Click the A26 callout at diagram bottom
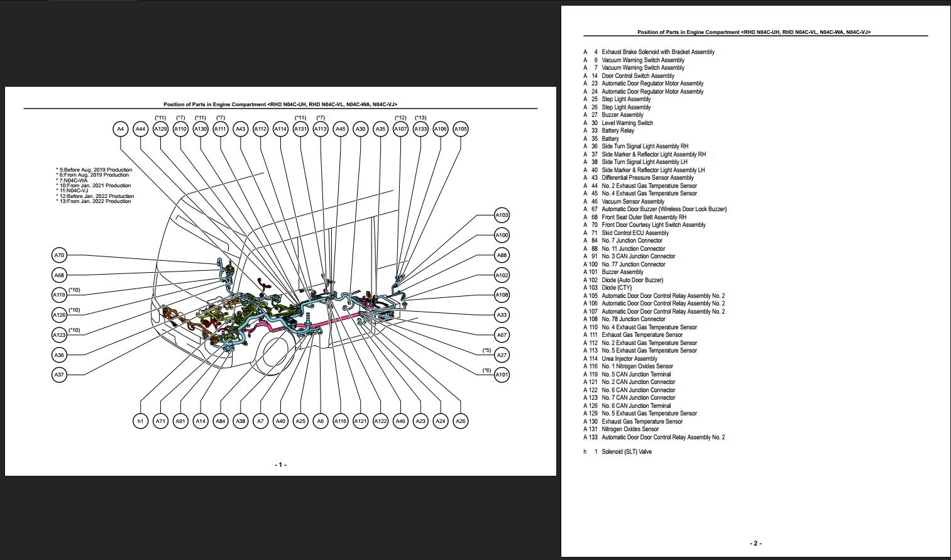951x560 pixels. pos(459,421)
